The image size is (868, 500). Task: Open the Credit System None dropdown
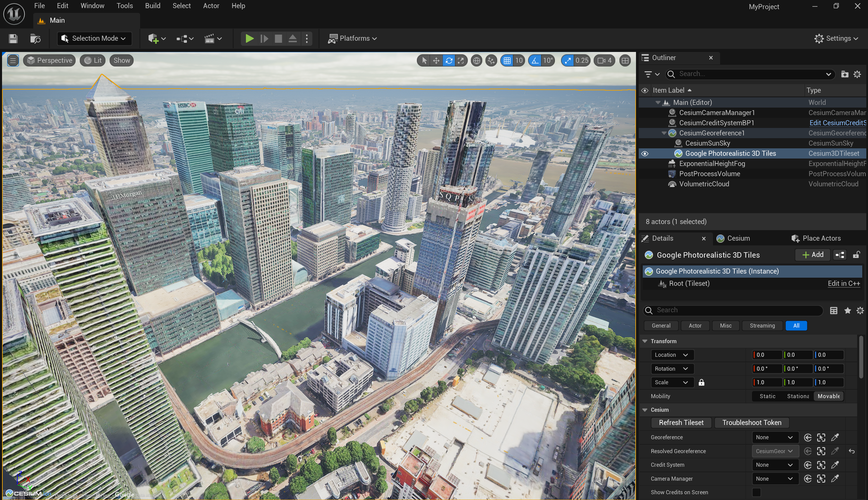coord(775,465)
